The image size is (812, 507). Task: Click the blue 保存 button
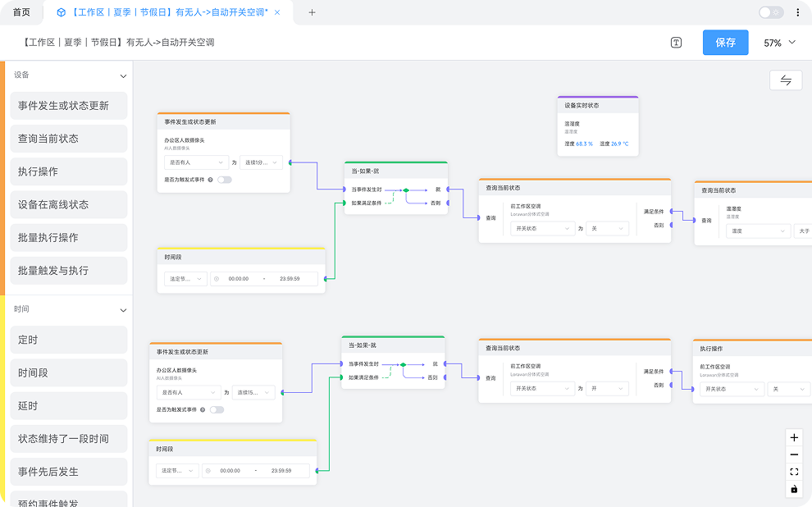pos(725,43)
